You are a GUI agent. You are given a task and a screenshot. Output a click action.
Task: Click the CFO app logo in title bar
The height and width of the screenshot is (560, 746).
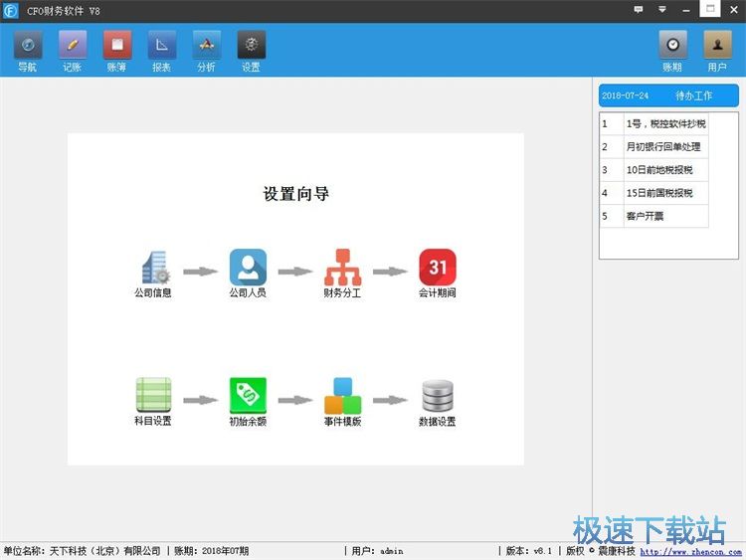point(11,11)
